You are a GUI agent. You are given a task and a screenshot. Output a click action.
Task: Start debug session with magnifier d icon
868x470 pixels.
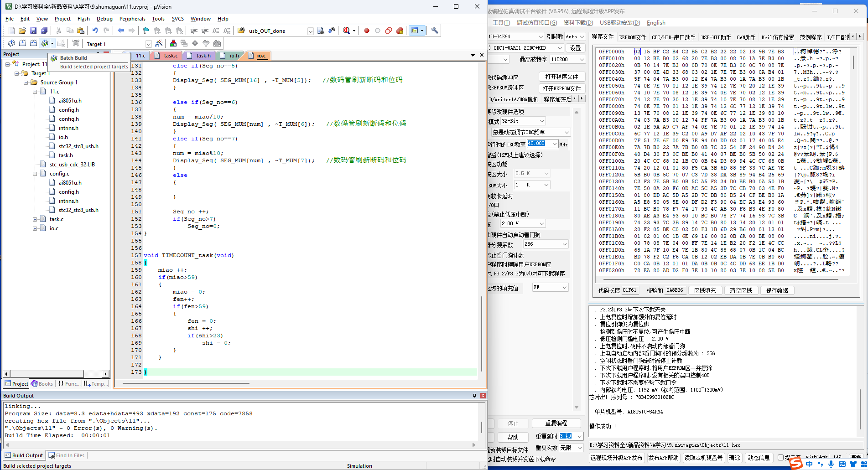pos(347,31)
